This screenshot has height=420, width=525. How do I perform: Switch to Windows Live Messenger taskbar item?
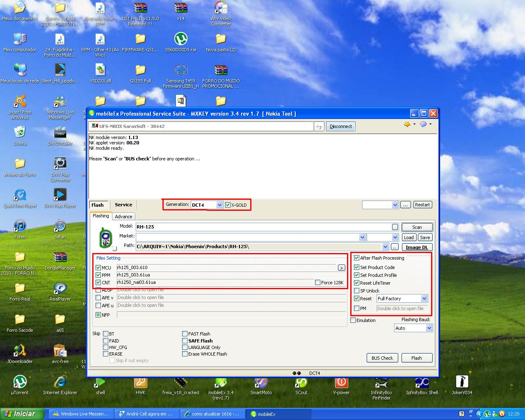point(81,414)
